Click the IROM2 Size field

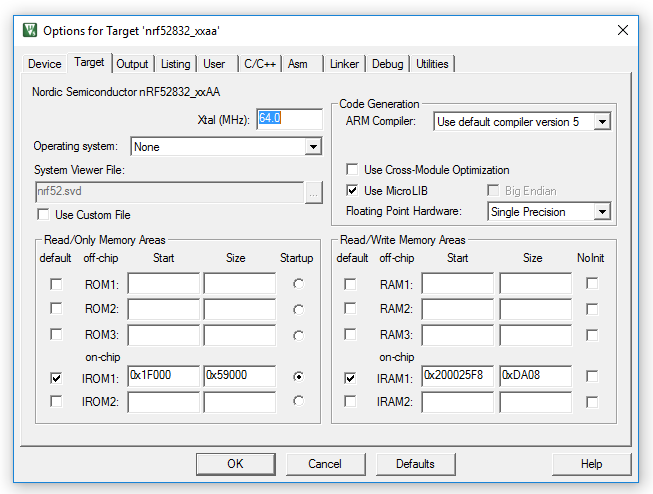point(239,402)
